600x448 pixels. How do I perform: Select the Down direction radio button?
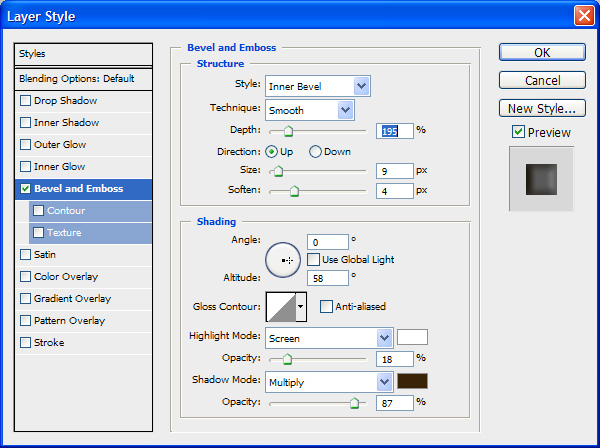point(315,152)
